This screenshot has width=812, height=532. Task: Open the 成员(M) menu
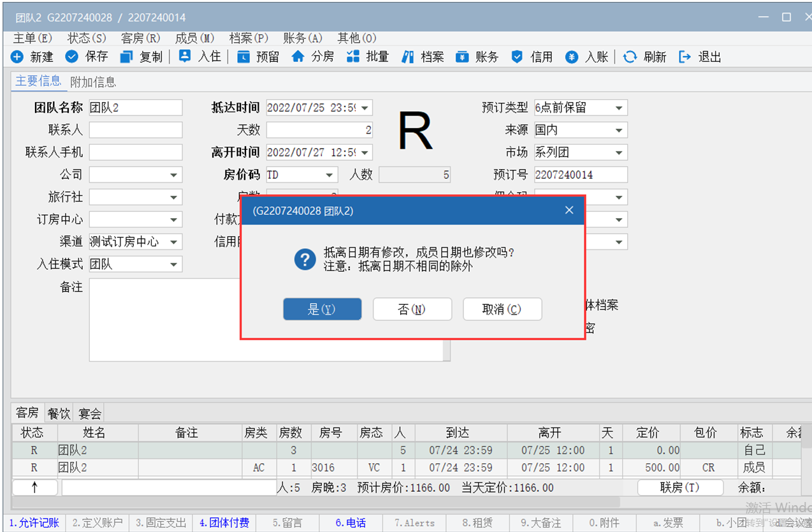tap(195, 38)
